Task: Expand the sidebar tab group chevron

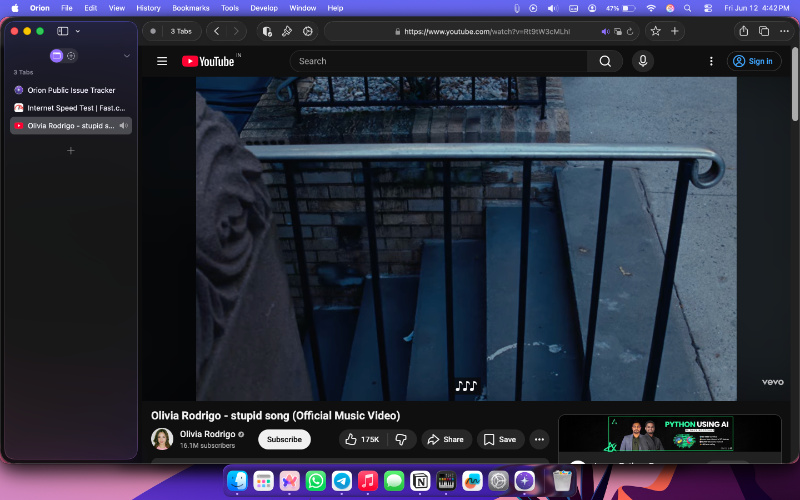Action: (127, 56)
